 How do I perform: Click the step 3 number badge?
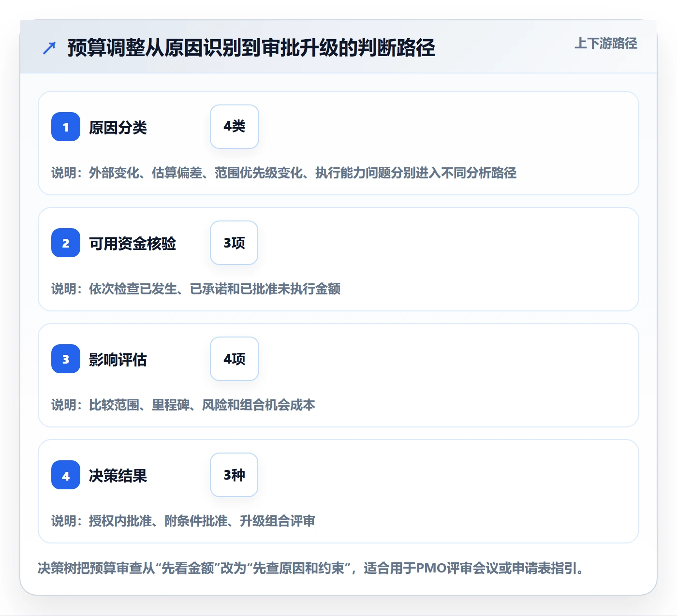tap(66, 359)
